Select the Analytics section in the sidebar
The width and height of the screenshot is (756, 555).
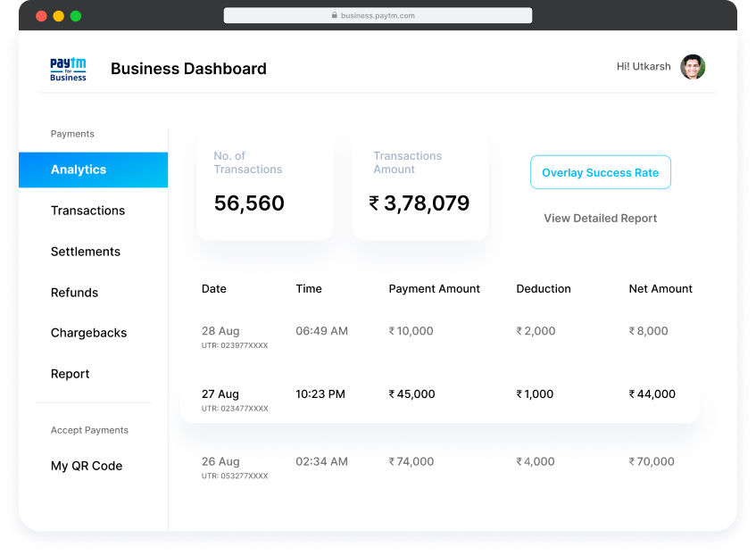[x=79, y=170]
